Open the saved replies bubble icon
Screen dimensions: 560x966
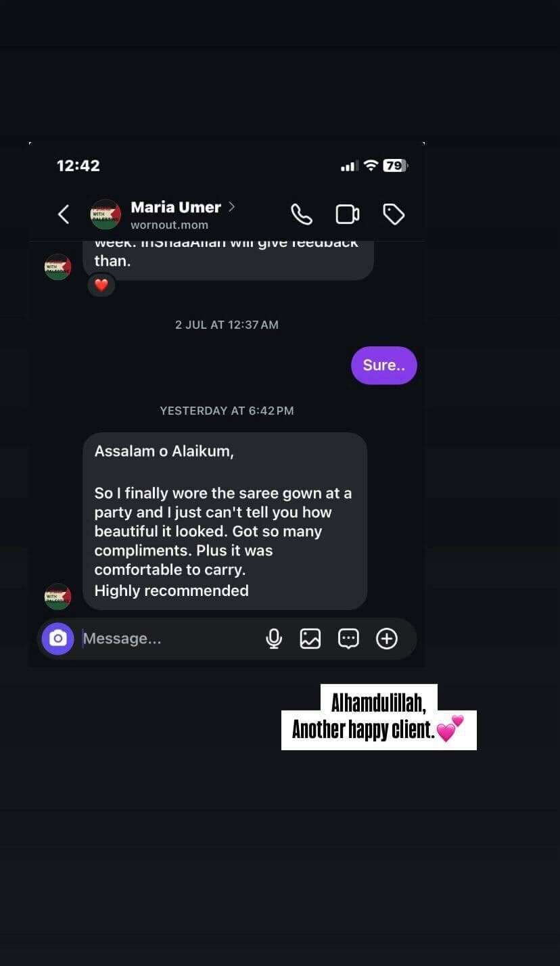[x=348, y=639]
